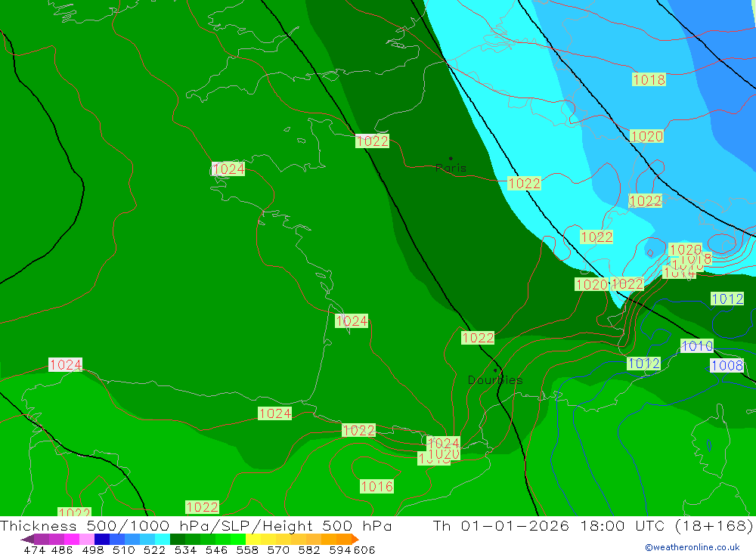Screen dimensions: 756x554
Task: Click the blue 1008 isobar label
Action: (727, 366)
